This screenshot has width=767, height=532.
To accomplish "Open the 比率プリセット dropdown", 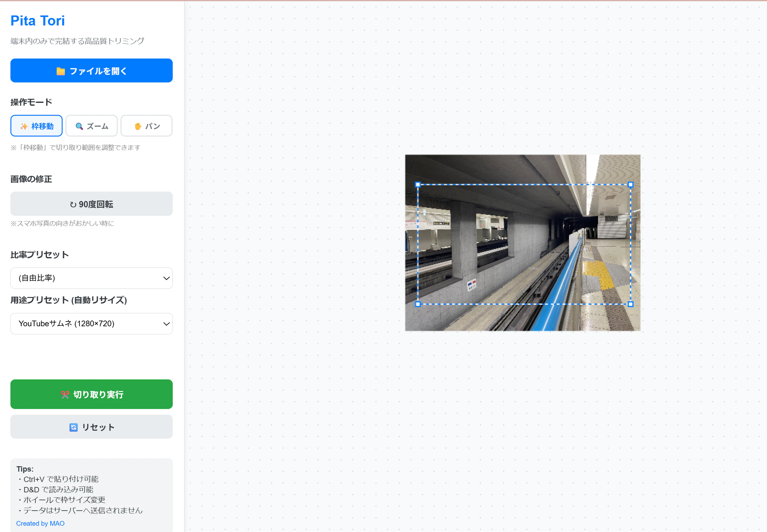I will click(91, 278).
